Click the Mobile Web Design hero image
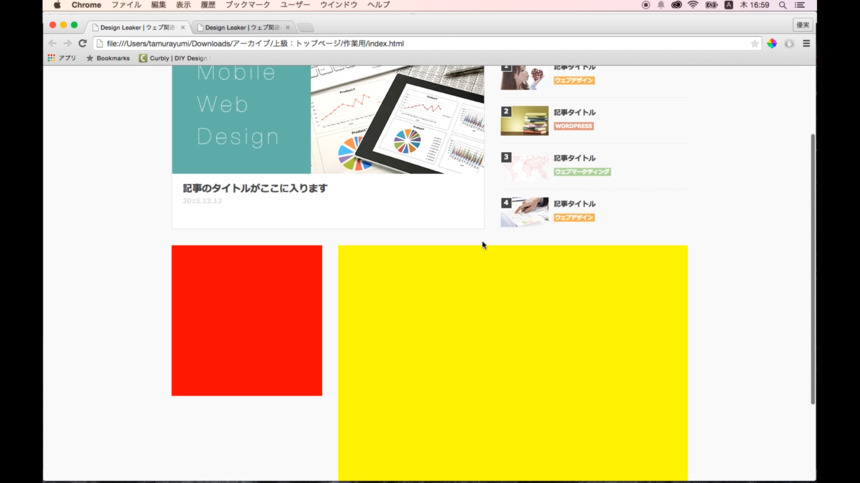Viewport: 860px width, 483px height. [x=328, y=120]
